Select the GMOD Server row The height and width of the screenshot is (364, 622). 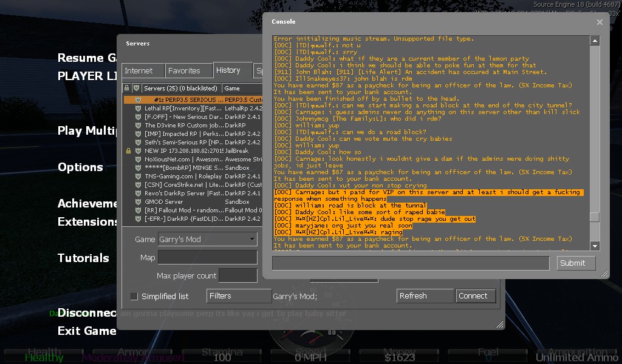(x=193, y=201)
